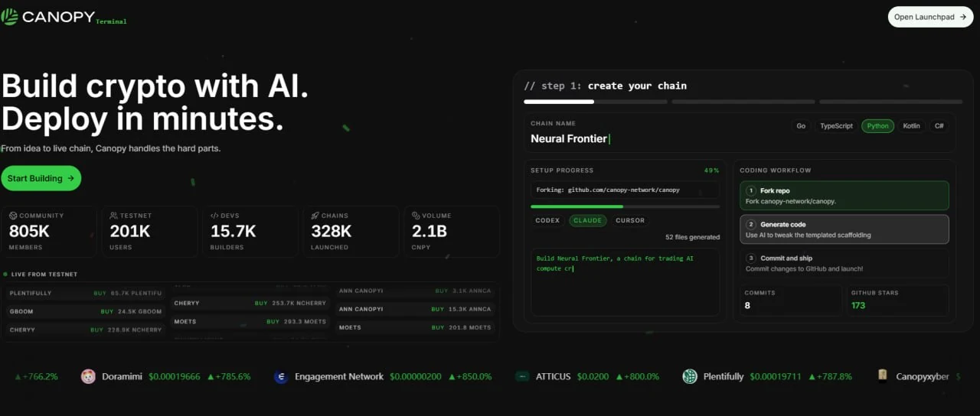Click the 52 files generated label
Image resolution: width=980 pixels, height=416 pixels.
tap(692, 237)
